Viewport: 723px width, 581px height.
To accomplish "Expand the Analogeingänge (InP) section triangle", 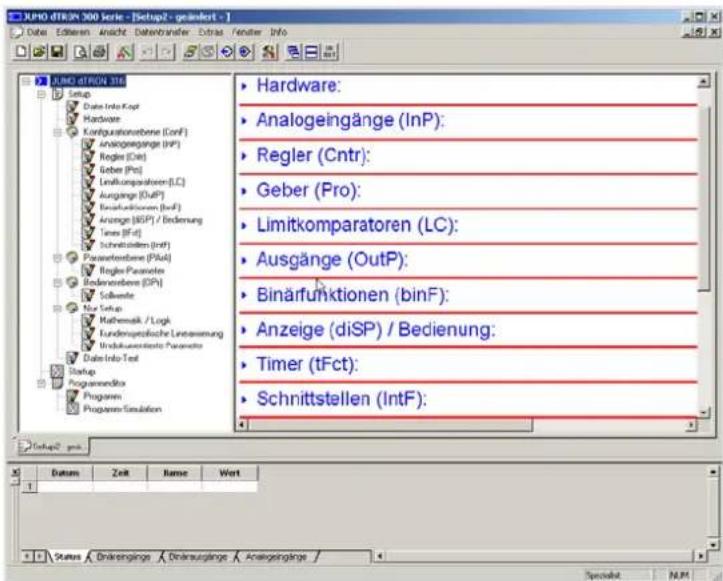I will pos(244,121).
